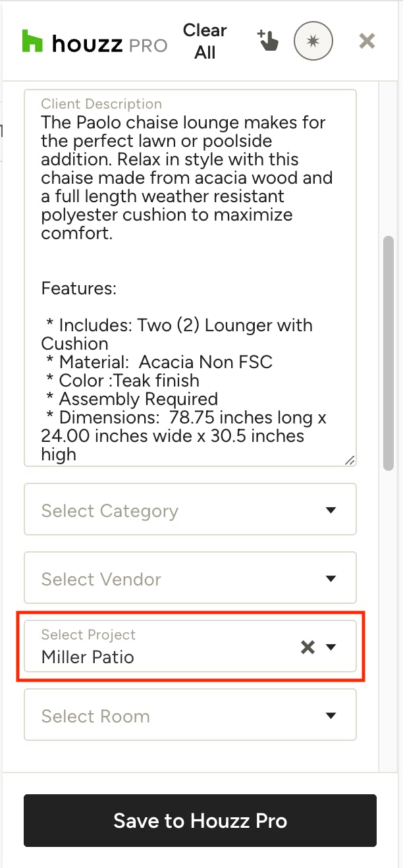Open the Select Vendor field
This screenshot has height=868, width=403.
pyautogui.click(x=190, y=578)
